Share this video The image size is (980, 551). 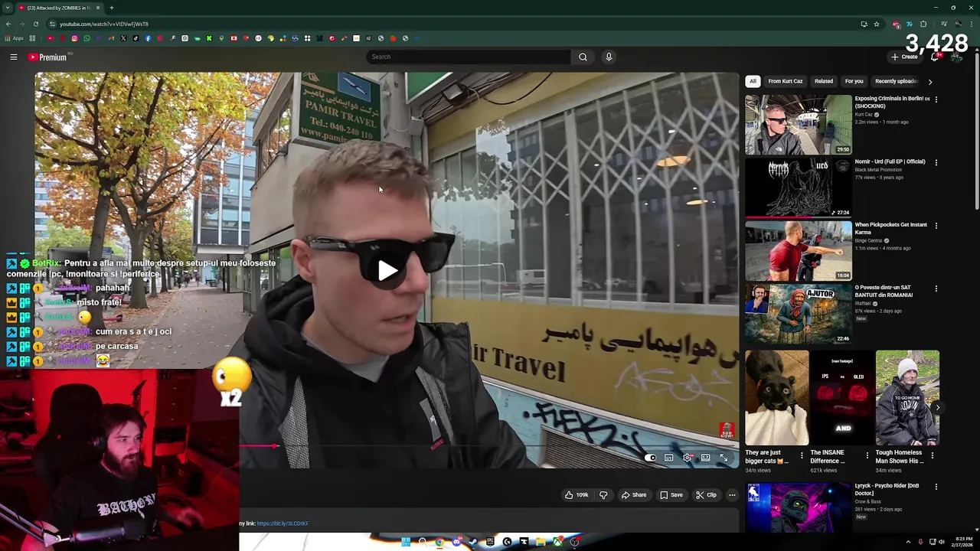634,495
